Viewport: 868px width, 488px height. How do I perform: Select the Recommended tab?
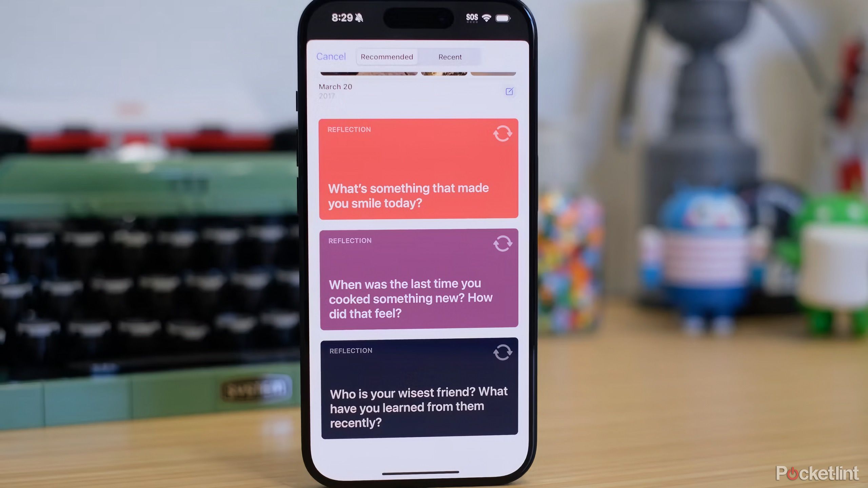pos(387,57)
